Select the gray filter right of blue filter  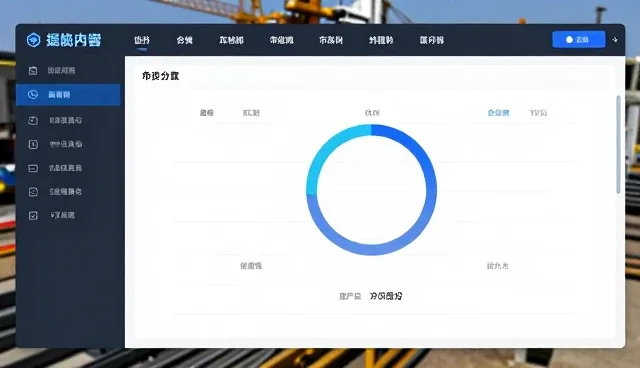click(x=538, y=113)
